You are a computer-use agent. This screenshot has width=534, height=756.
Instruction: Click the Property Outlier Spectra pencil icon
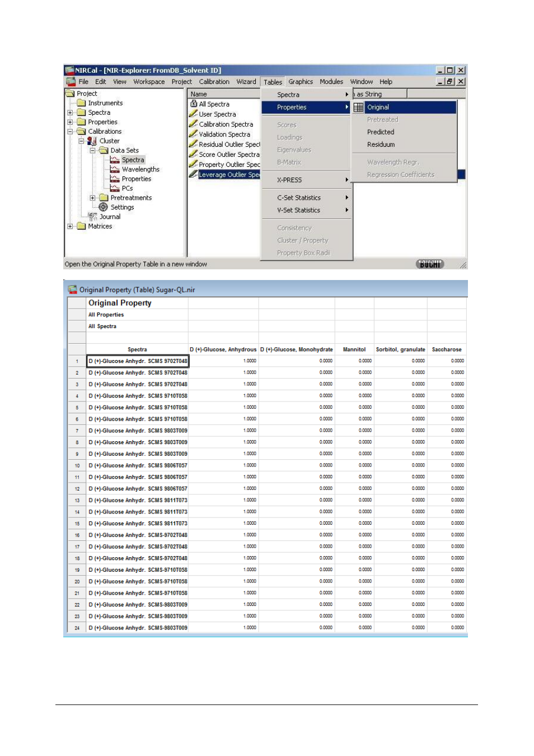[x=193, y=164]
